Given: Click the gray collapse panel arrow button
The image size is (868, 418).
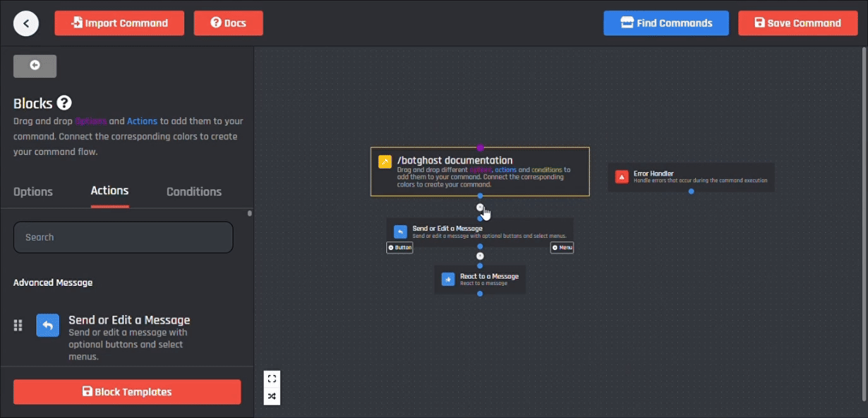Looking at the screenshot, I should pyautogui.click(x=35, y=66).
